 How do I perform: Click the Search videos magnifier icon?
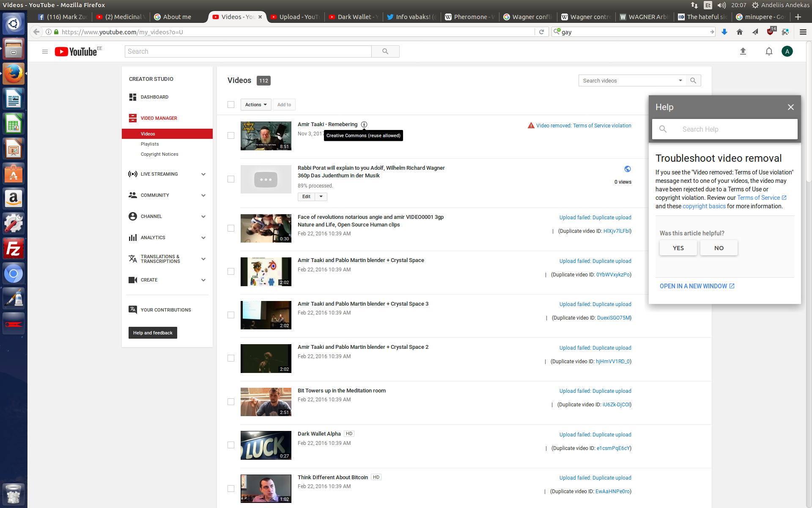coord(693,80)
